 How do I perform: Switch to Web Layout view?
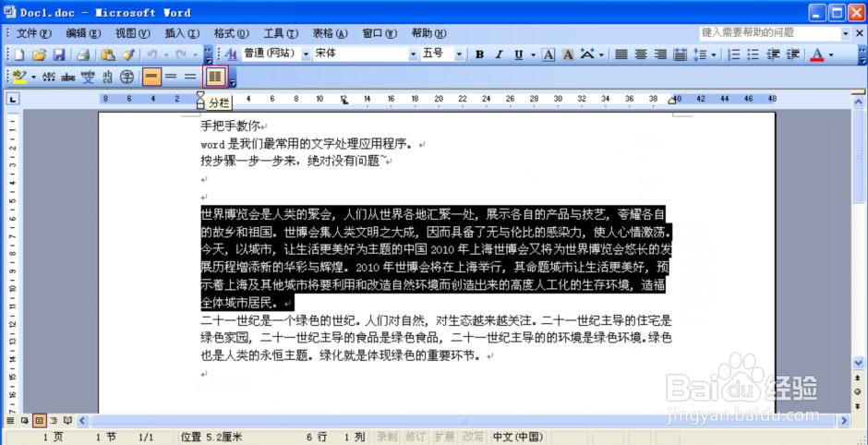(25, 421)
